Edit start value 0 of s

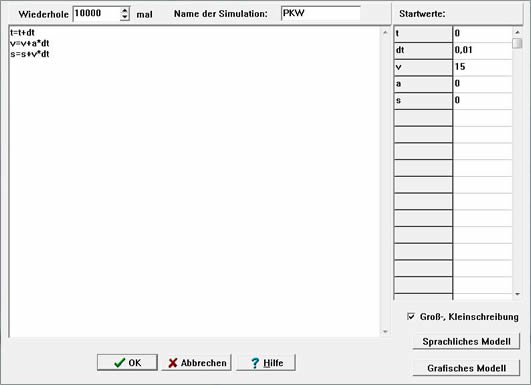[x=483, y=101]
